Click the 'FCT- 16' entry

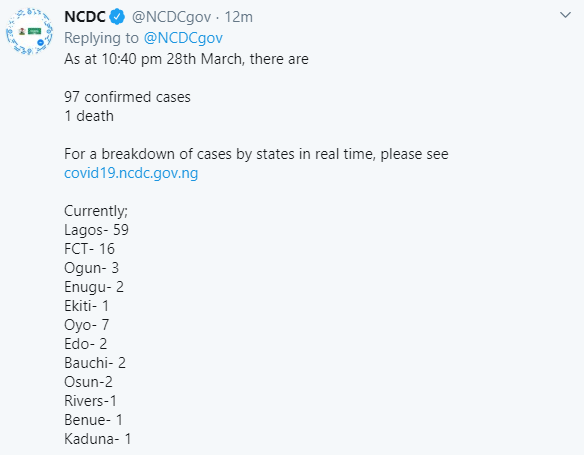pos(89,249)
